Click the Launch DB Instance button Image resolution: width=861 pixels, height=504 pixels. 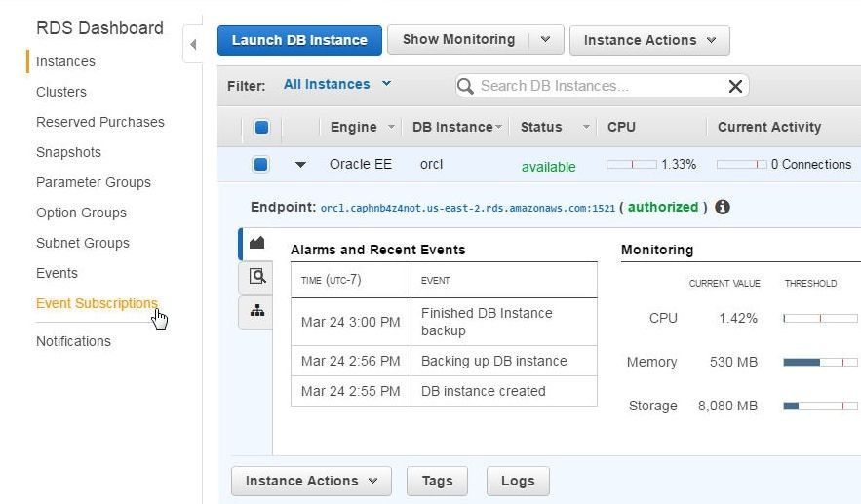click(299, 40)
